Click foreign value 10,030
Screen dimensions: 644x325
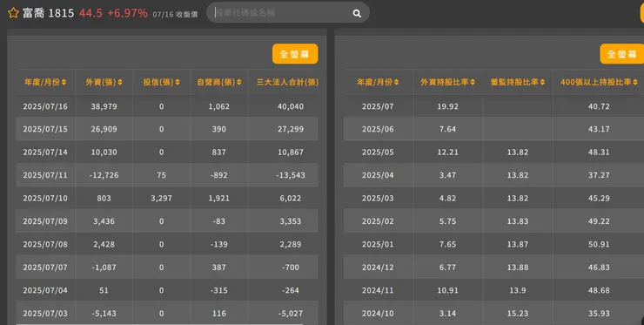104,152
